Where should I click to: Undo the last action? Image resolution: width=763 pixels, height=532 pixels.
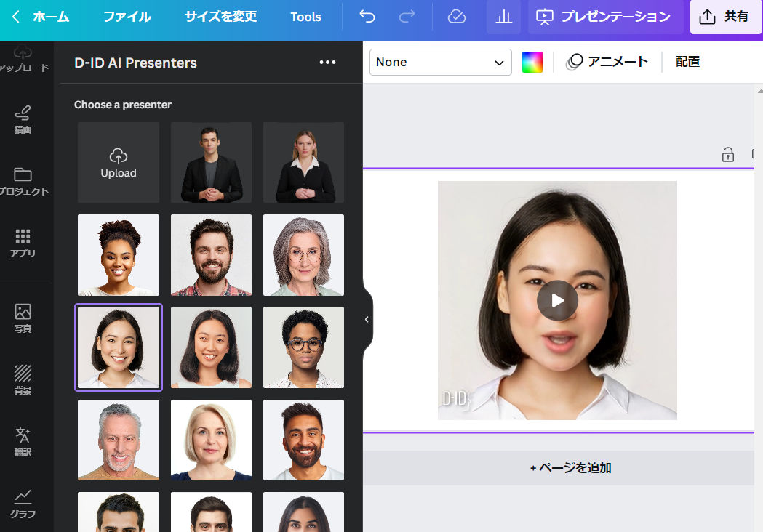point(367,17)
